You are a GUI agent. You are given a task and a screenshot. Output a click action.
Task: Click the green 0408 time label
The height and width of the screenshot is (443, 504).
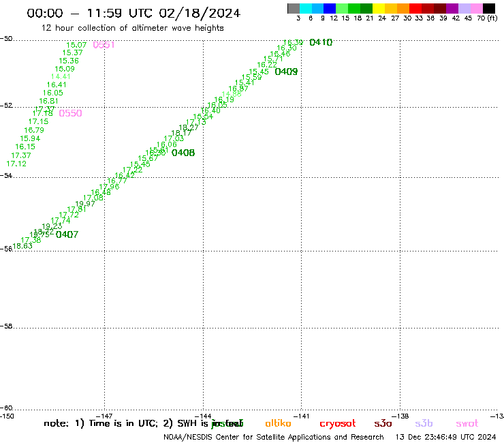pos(183,153)
